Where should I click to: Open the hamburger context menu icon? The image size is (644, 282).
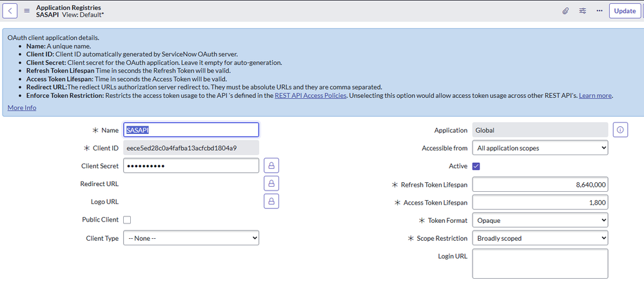click(x=26, y=11)
